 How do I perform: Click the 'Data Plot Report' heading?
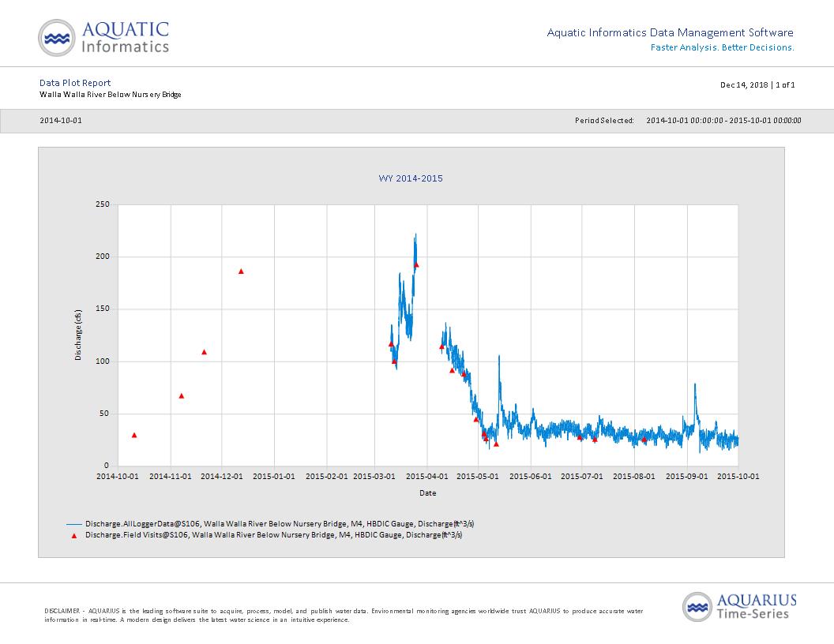click(75, 83)
